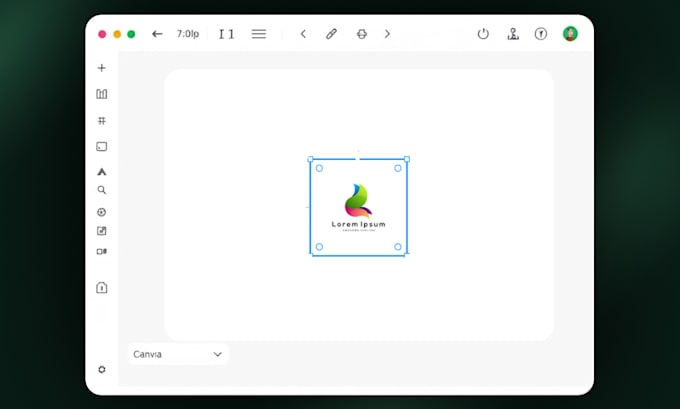680x409 pixels.
Task: Click the magnifier search icon in the sidebar
Action: point(101,190)
